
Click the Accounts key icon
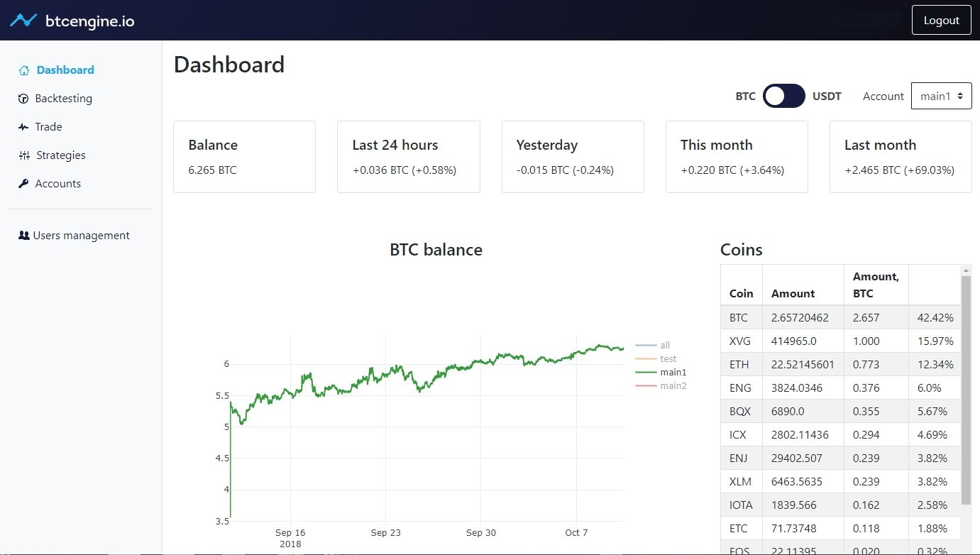23,184
